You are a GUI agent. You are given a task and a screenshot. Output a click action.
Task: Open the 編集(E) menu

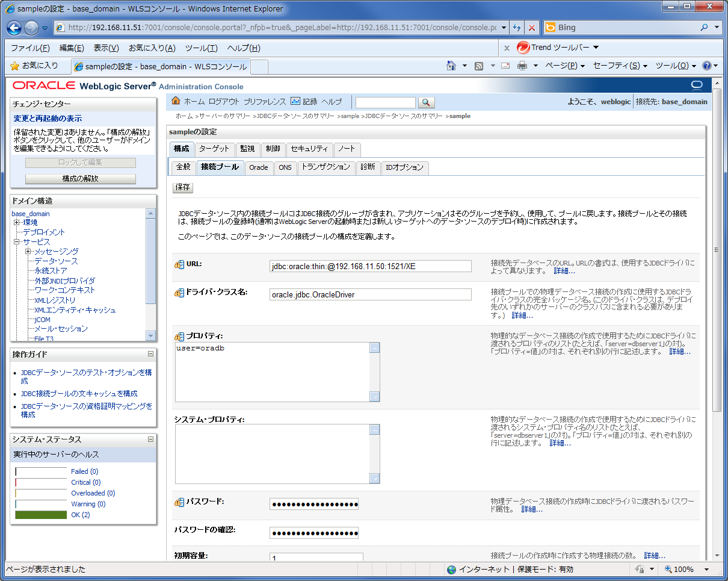(72, 48)
